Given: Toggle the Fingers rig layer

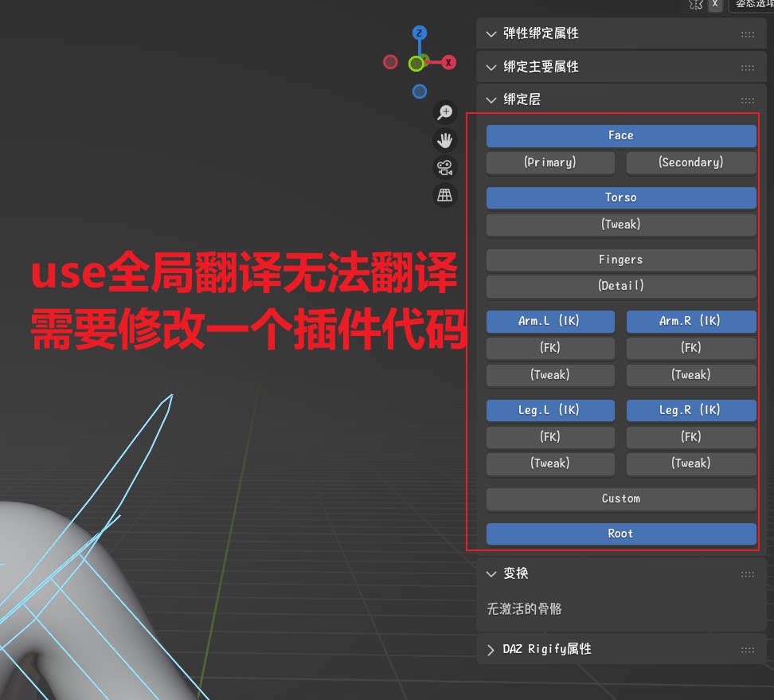Looking at the screenshot, I should click(x=621, y=260).
